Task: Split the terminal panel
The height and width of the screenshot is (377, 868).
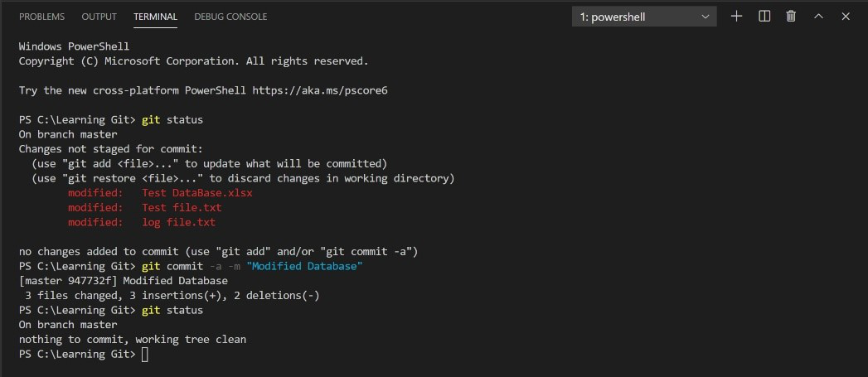Action: coord(764,17)
